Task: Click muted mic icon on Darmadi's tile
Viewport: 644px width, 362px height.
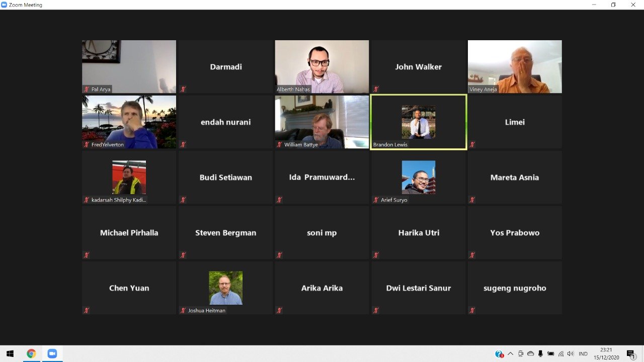Action: coord(183,89)
